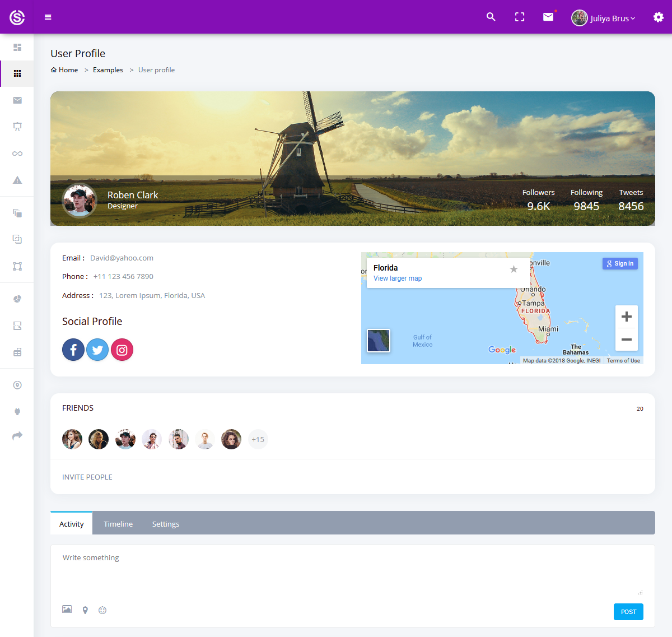Open the settings gear icon
Viewport: 672px width, 637px height.
coord(658,17)
